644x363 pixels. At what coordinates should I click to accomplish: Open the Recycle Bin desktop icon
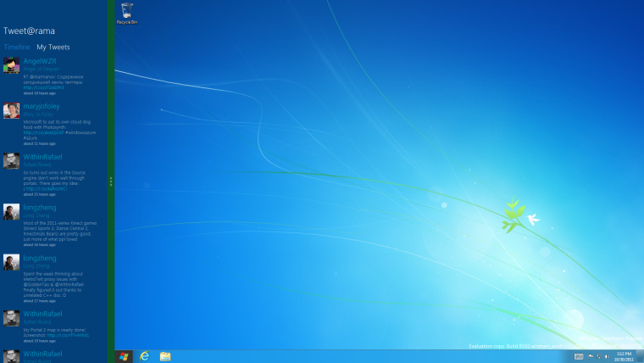pyautogui.click(x=126, y=12)
